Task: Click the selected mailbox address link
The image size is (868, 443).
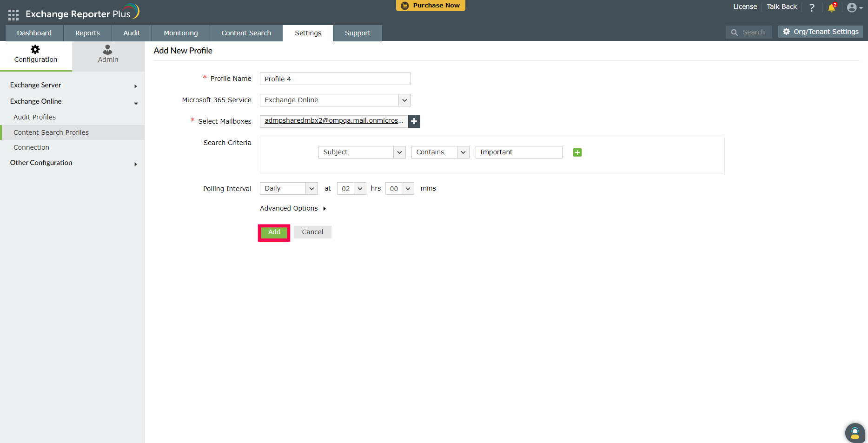Action: (x=334, y=121)
